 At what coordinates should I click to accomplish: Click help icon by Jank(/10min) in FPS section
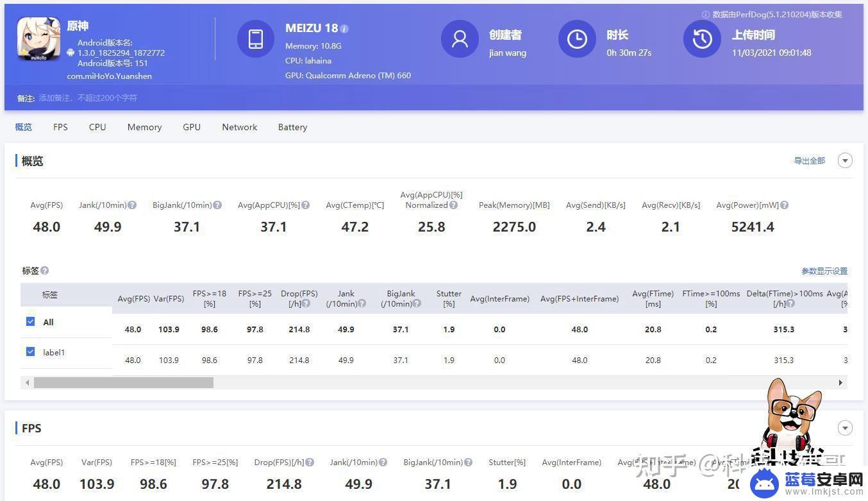pyautogui.click(x=383, y=462)
